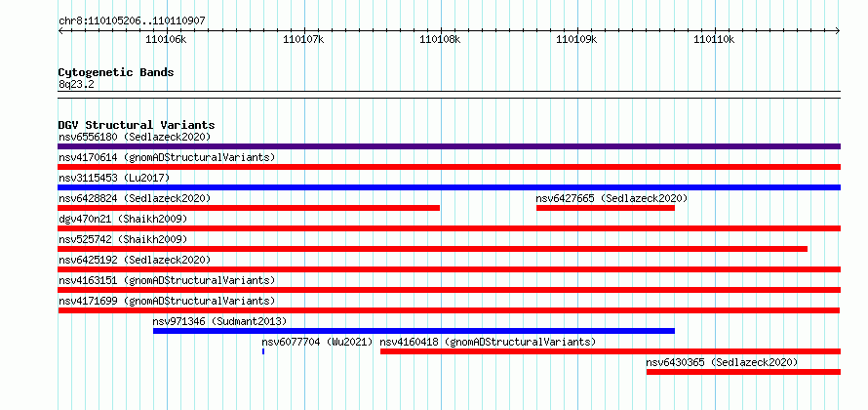Select the red bar under dgv470n21
The image size is (868, 410).
(450, 228)
